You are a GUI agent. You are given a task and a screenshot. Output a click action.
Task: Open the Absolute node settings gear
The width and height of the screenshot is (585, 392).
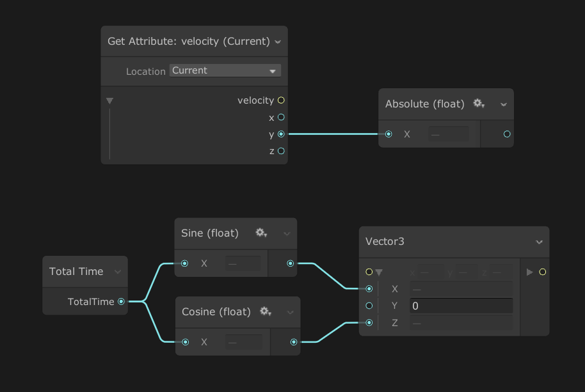click(479, 104)
